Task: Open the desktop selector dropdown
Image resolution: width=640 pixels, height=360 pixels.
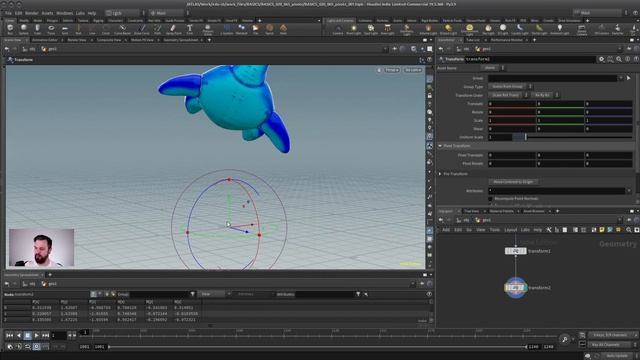Action: [124, 13]
